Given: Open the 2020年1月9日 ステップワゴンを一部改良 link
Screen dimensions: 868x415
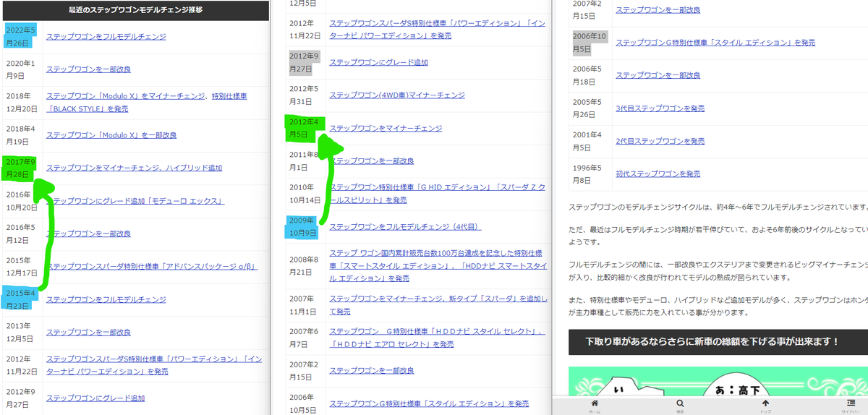Looking at the screenshot, I should (x=88, y=69).
